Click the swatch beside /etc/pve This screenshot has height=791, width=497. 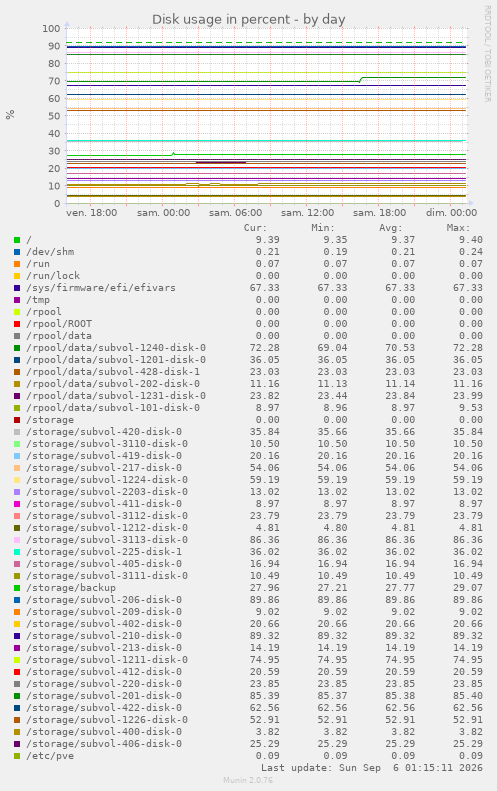point(17,756)
